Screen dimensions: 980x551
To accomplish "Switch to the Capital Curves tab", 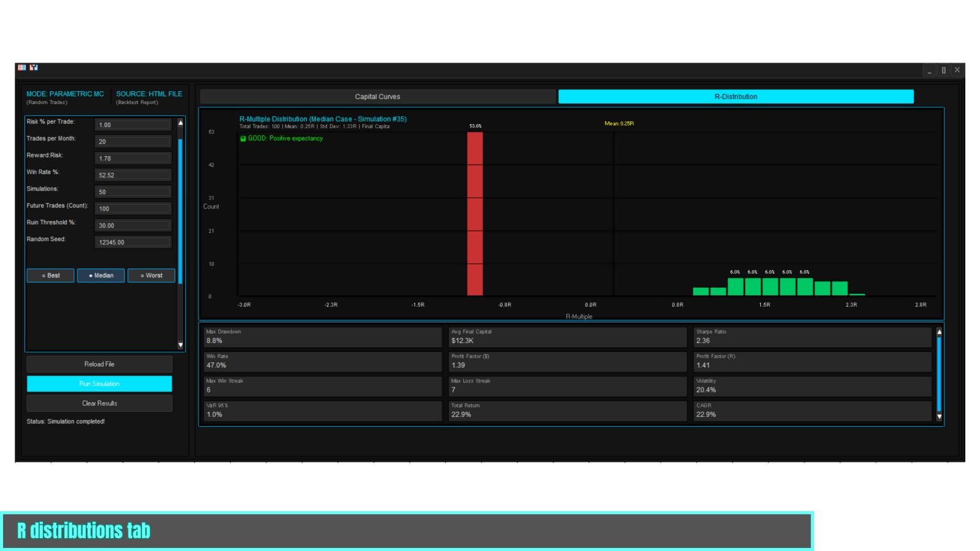I will 378,97.
